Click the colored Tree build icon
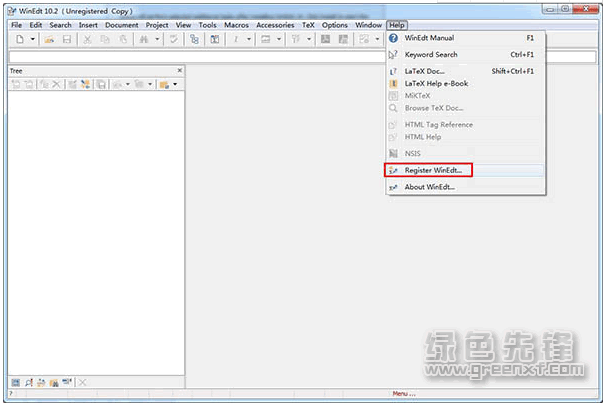 pyautogui.click(x=85, y=84)
